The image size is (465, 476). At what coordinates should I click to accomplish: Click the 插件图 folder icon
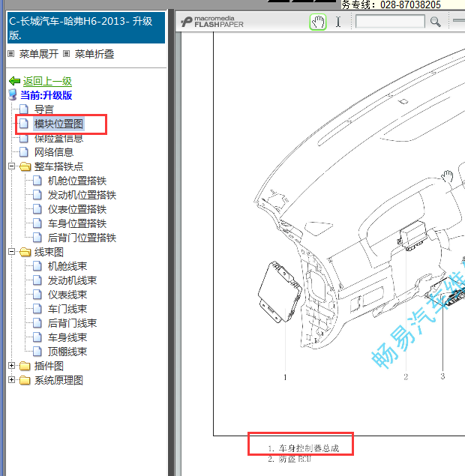pos(25,366)
